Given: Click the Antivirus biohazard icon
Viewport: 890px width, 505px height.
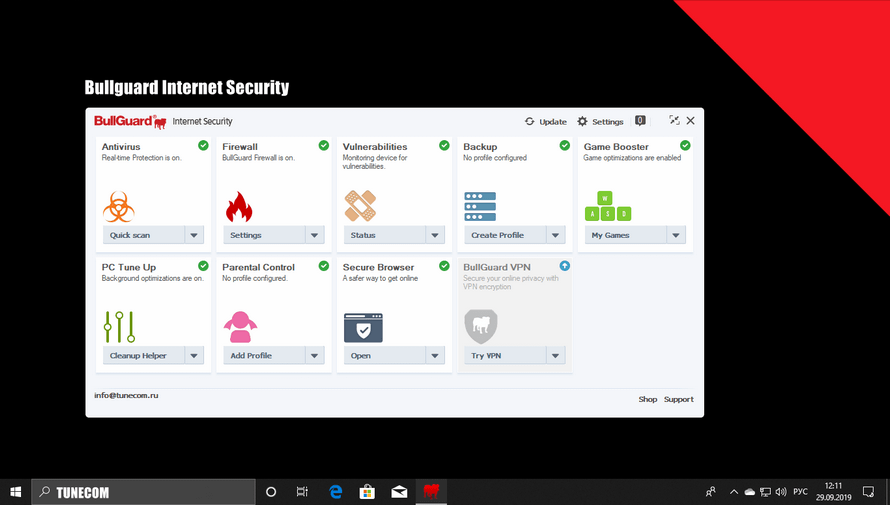Looking at the screenshot, I should [x=119, y=207].
